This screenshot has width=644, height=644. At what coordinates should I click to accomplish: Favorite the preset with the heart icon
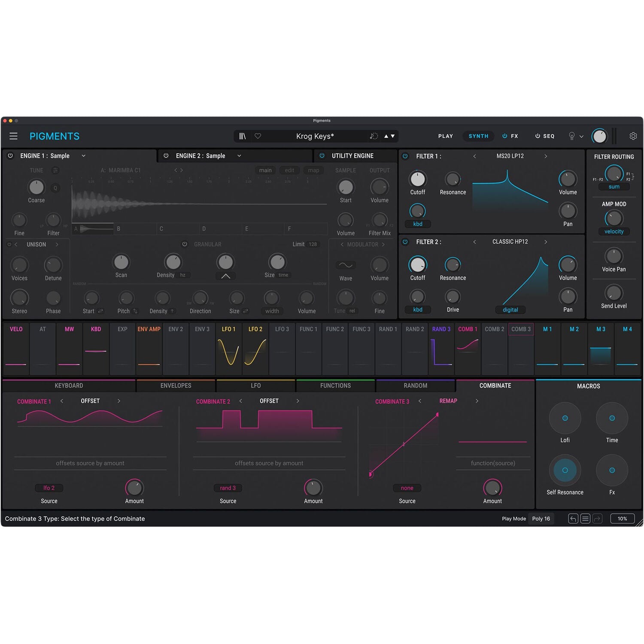258,136
